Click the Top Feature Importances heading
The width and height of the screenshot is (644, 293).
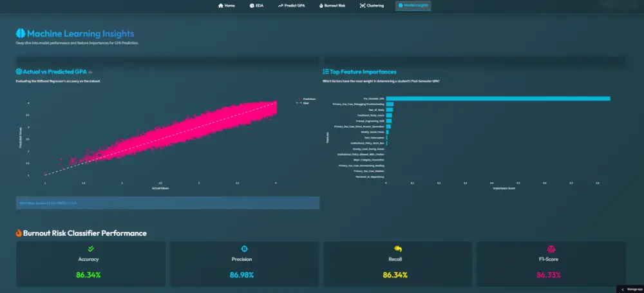click(x=363, y=71)
